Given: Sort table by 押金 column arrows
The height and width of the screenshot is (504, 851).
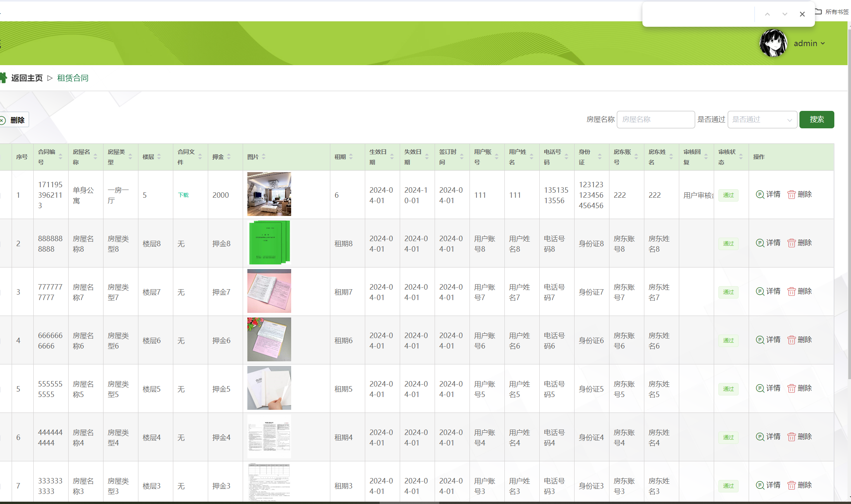Looking at the screenshot, I should (x=229, y=157).
